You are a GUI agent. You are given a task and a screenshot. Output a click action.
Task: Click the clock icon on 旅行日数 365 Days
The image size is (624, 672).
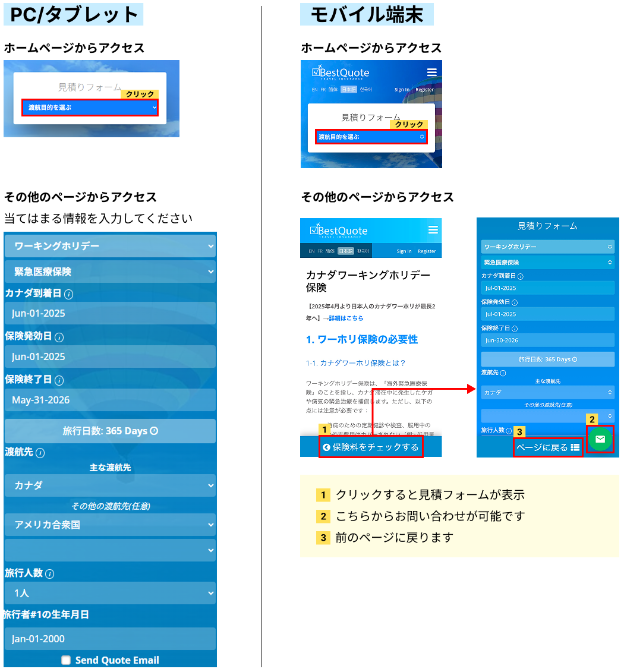coord(153,431)
